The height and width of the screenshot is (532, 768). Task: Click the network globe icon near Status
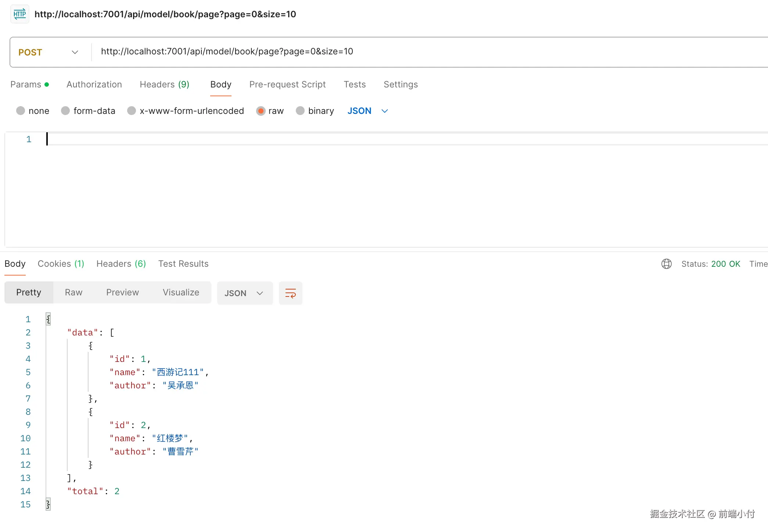666,264
